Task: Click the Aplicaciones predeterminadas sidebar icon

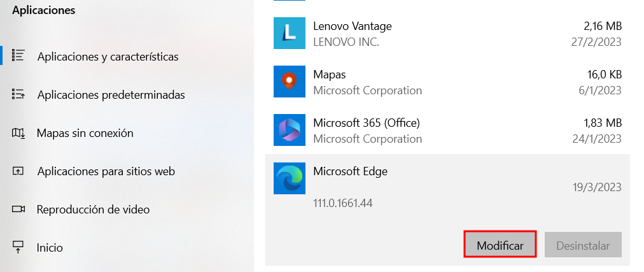Action: (x=18, y=95)
